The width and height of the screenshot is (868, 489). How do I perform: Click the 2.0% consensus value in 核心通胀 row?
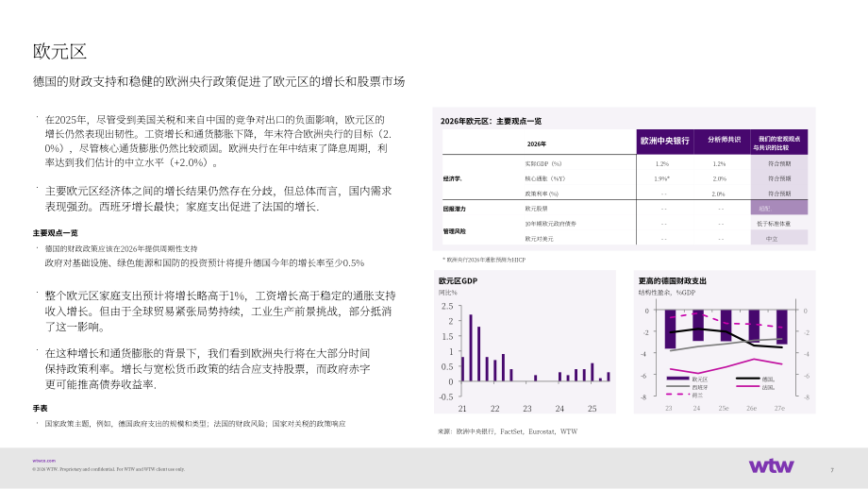[x=719, y=178]
